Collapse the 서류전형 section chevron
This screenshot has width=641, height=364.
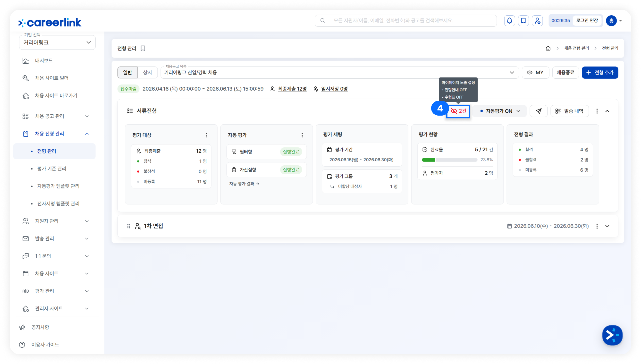coord(607,111)
